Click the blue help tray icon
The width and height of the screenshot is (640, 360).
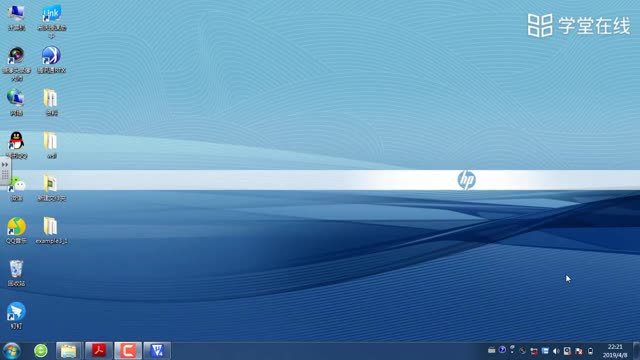[x=502, y=350]
